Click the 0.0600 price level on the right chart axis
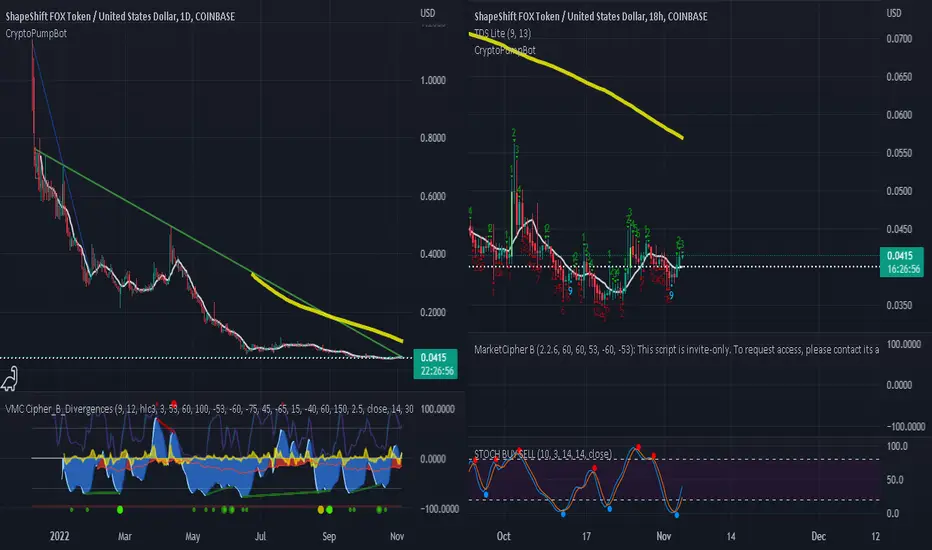932x550 pixels. click(x=899, y=115)
